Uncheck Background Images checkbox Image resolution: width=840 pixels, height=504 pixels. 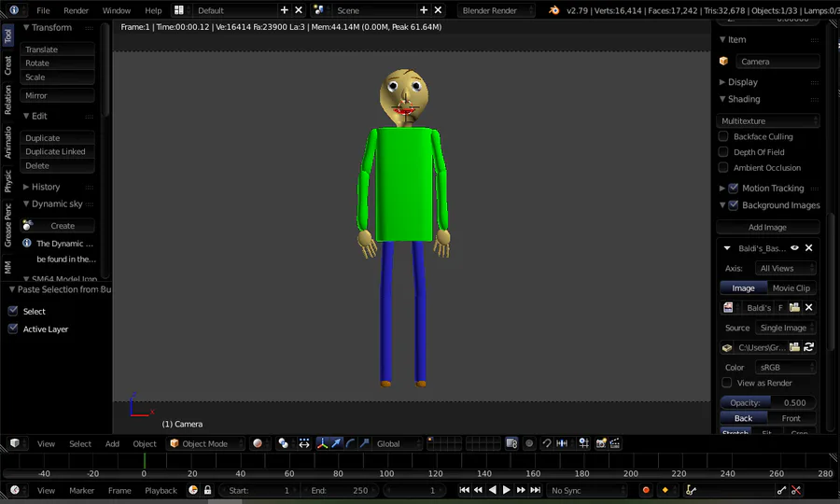(734, 204)
